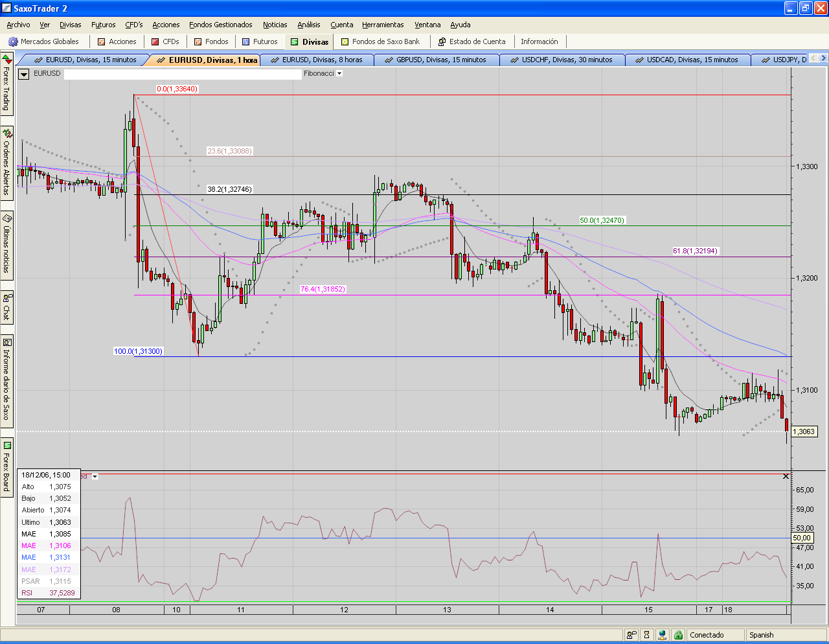Click the RSI 37,5289 data row
The image size is (829, 644).
click(49, 593)
